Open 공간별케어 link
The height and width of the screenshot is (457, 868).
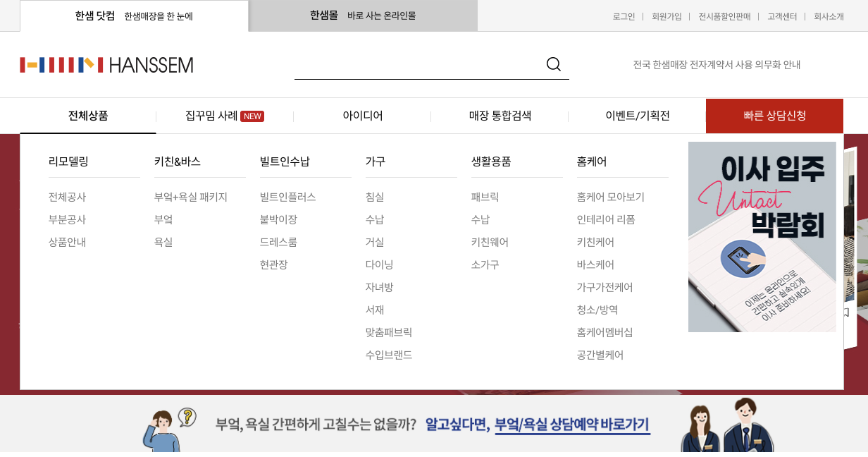coord(600,355)
